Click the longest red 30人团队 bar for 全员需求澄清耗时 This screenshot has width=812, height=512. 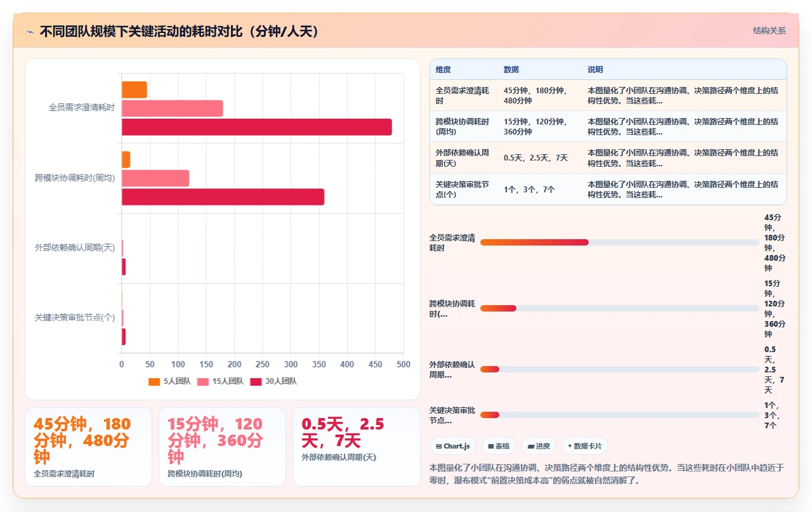coord(257,127)
